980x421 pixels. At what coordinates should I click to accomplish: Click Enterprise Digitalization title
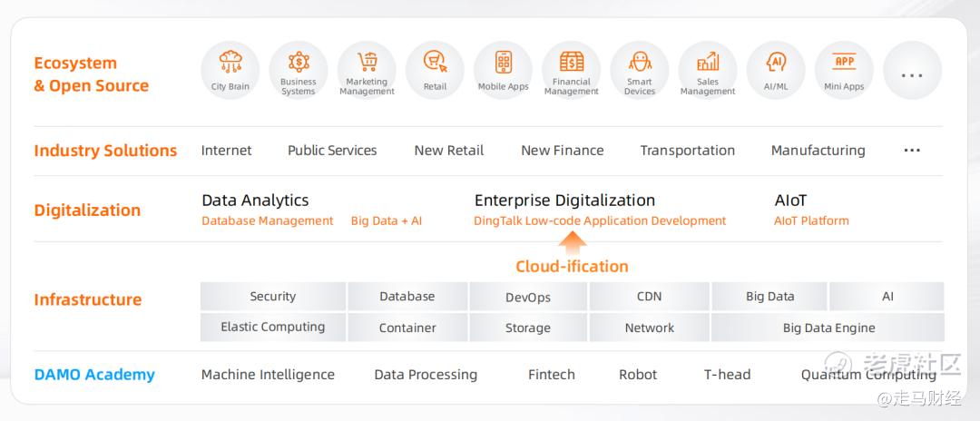point(565,201)
